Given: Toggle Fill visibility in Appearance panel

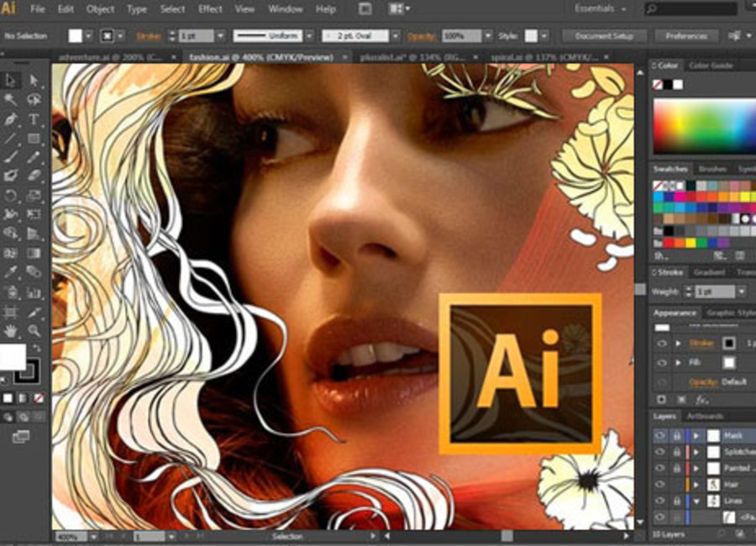Looking at the screenshot, I should [662, 362].
